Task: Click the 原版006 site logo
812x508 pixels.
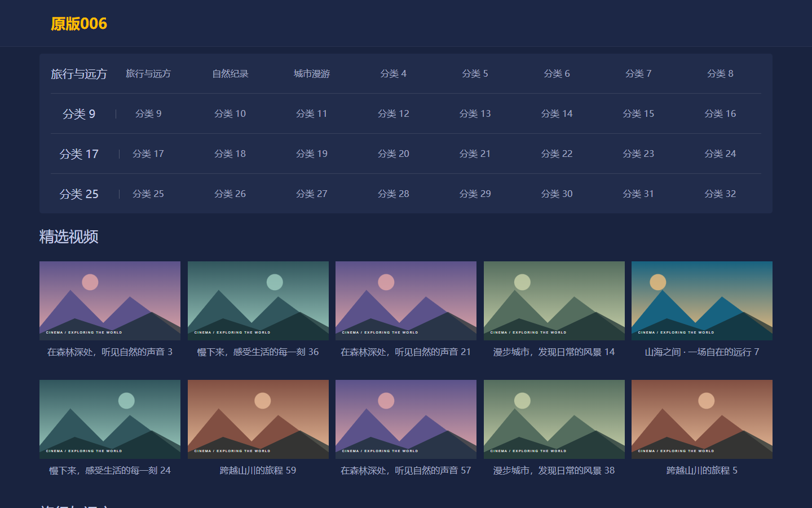Action: point(79,24)
